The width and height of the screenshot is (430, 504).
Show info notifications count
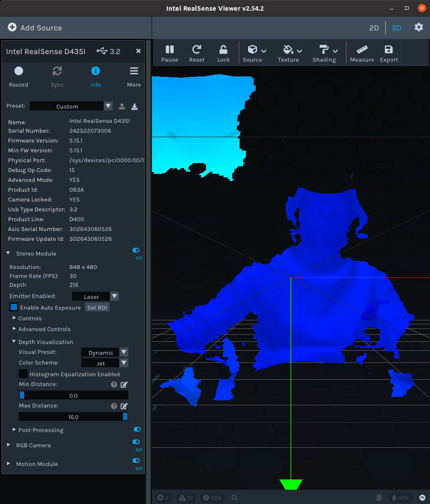pos(212,498)
